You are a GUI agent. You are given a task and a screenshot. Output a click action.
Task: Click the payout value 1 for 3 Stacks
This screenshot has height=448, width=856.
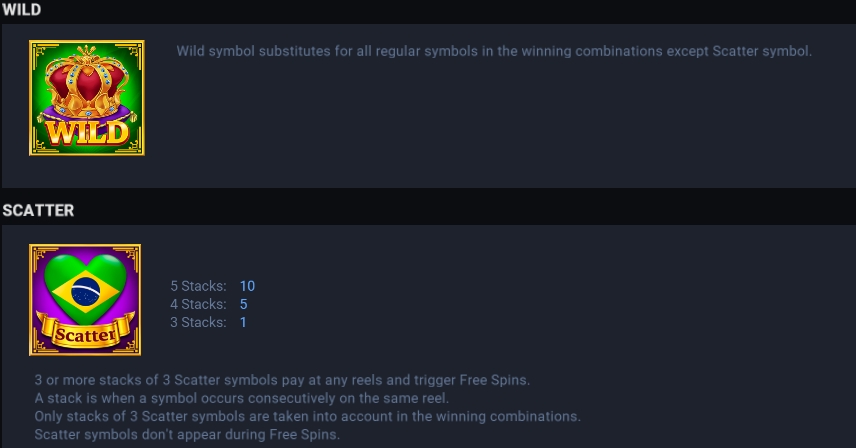(243, 322)
